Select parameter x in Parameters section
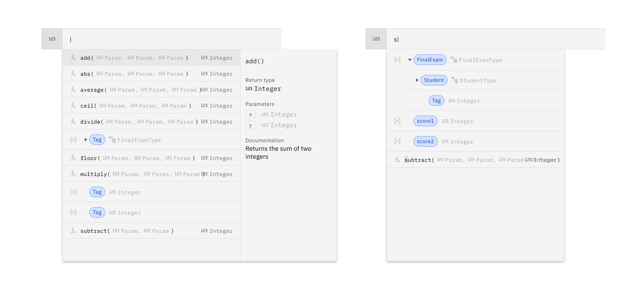 [250, 114]
